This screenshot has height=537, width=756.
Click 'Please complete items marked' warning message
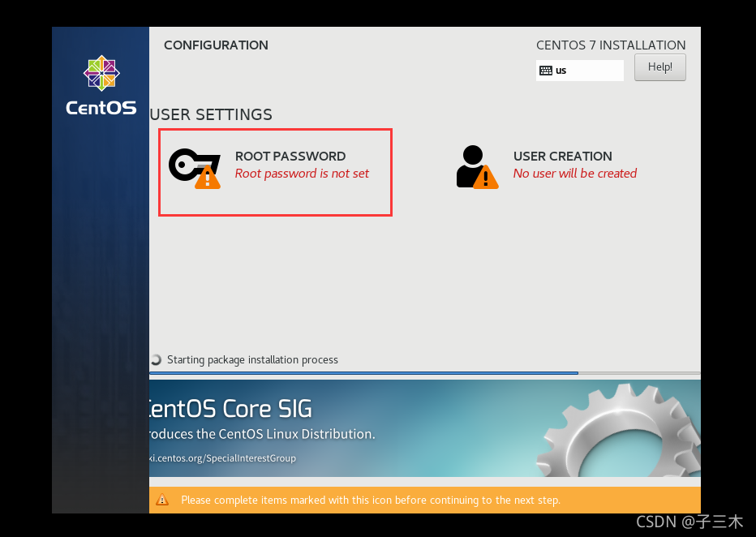tap(370, 500)
